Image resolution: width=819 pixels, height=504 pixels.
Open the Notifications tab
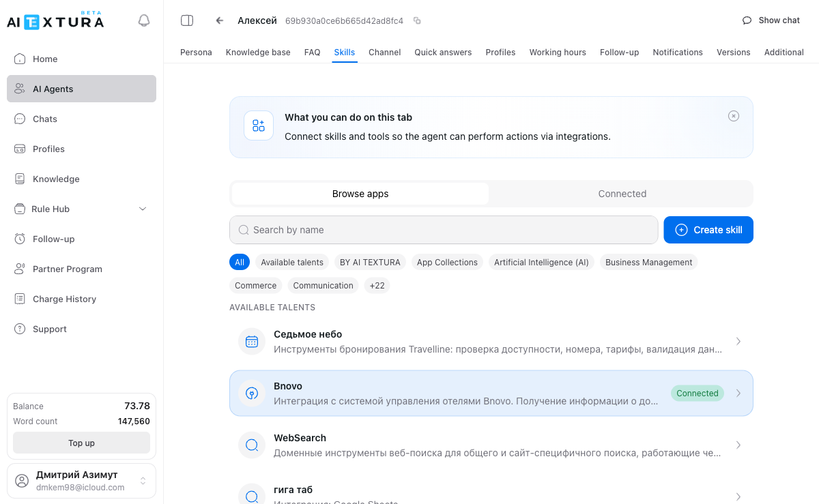coord(678,52)
